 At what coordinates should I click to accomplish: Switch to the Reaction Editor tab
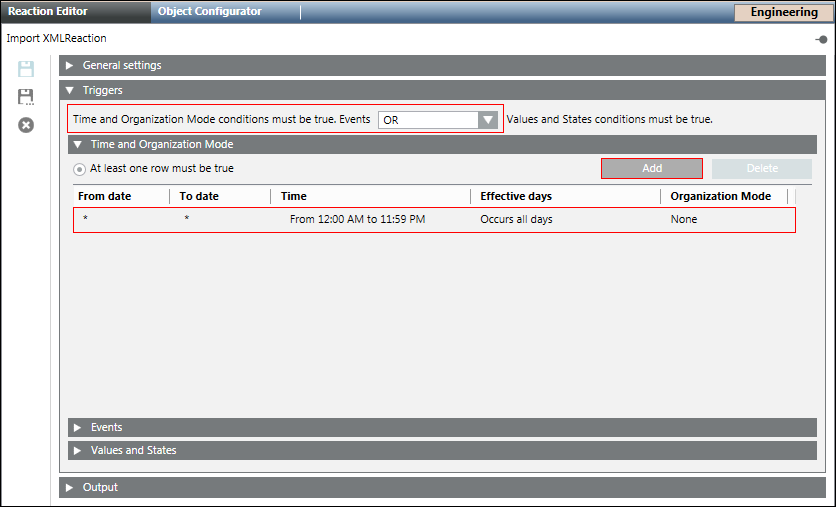(x=48, y=12)
